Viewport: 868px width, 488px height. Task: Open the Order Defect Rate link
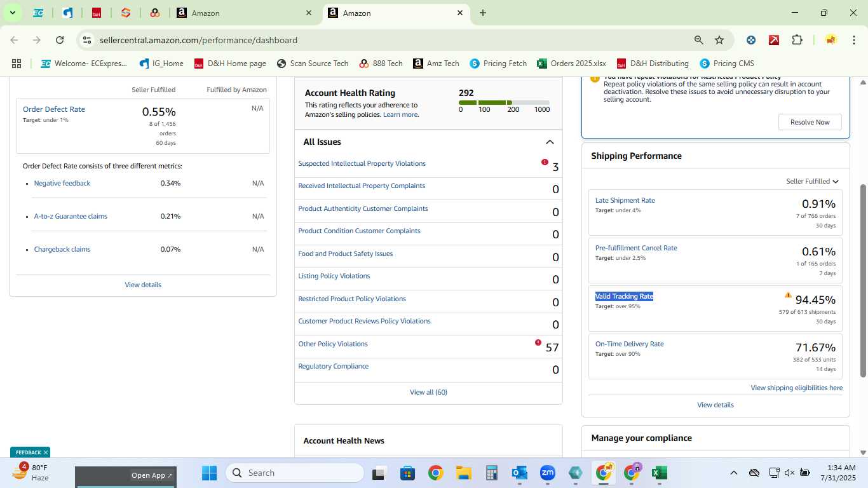coord(54,109)
